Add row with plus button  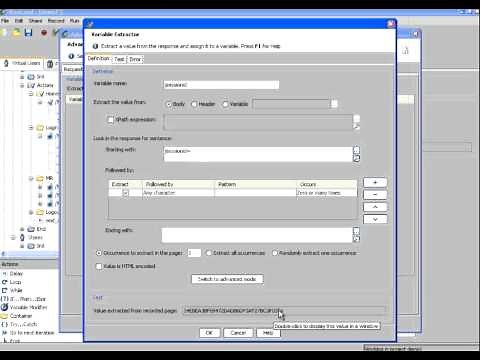(375, 183)
